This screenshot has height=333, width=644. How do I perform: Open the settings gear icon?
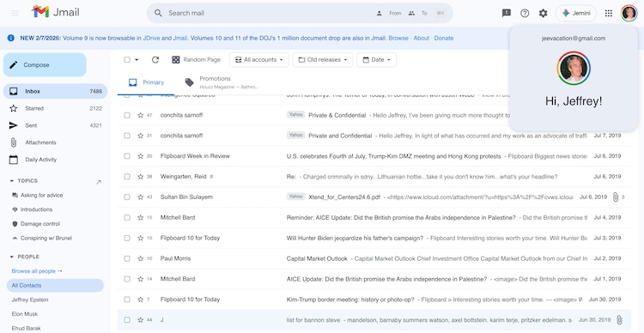(x=543, y=13)
